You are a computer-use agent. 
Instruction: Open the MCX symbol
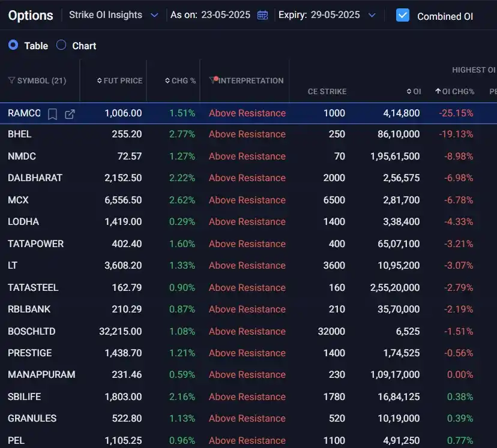18,200
